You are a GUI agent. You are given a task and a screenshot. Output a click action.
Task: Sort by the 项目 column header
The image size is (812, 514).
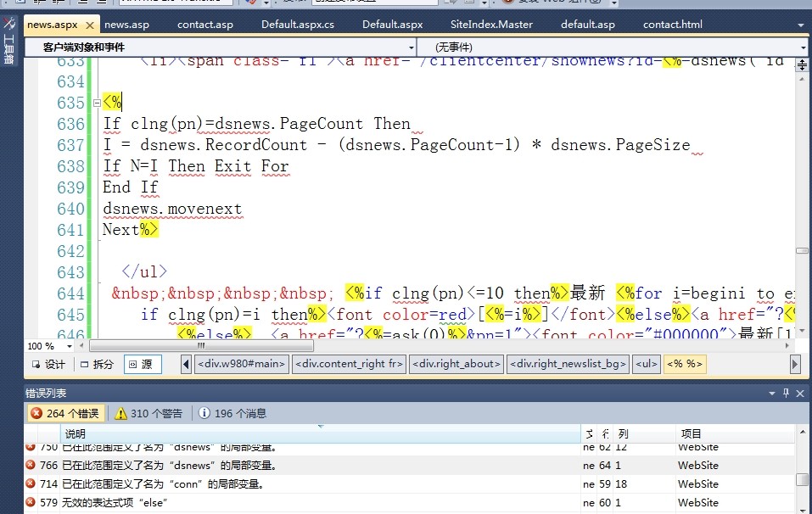734,433
